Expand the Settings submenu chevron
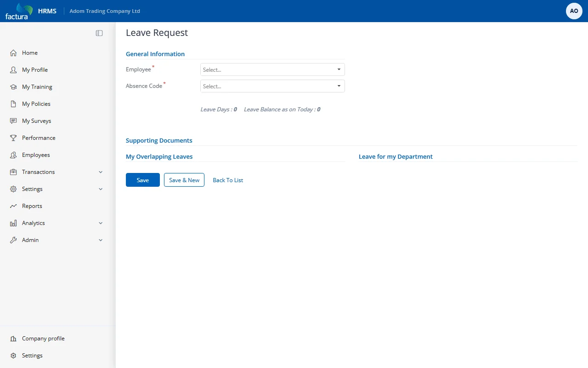Image resolution: width=588 pixels, height=368 pixels. point(101,189)
